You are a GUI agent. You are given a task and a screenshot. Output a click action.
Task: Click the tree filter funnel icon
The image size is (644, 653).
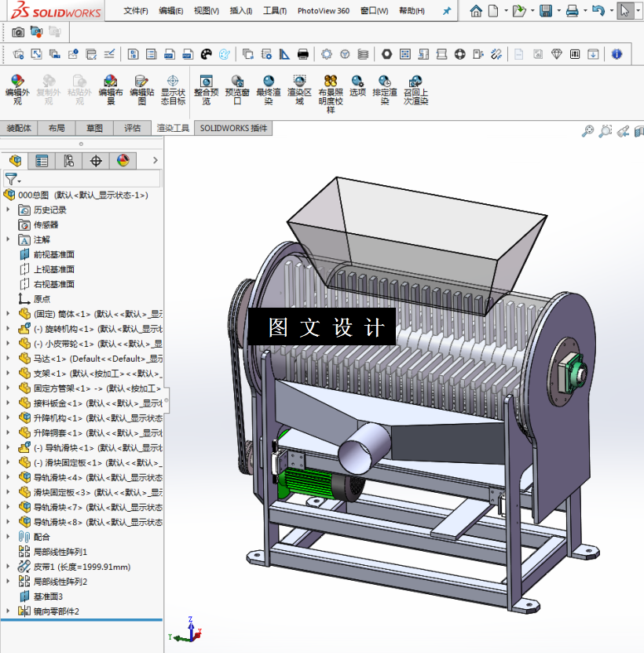pos(11,179)
